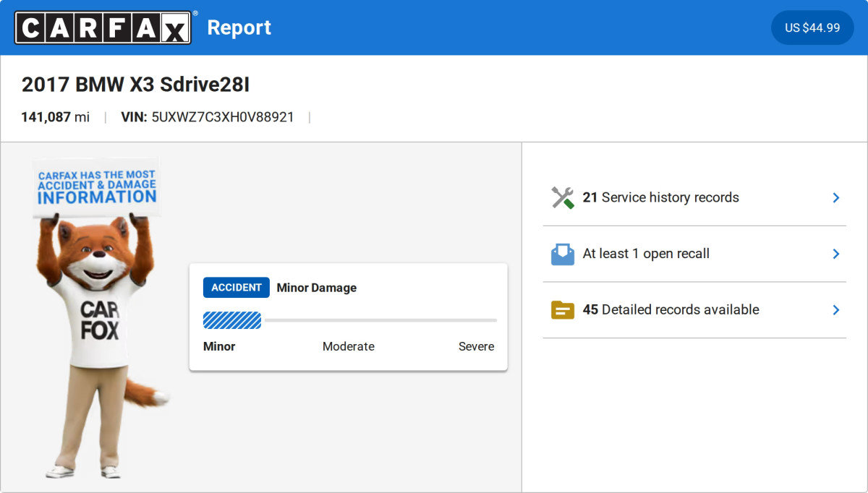Click the Report heading text

[239, 27]
